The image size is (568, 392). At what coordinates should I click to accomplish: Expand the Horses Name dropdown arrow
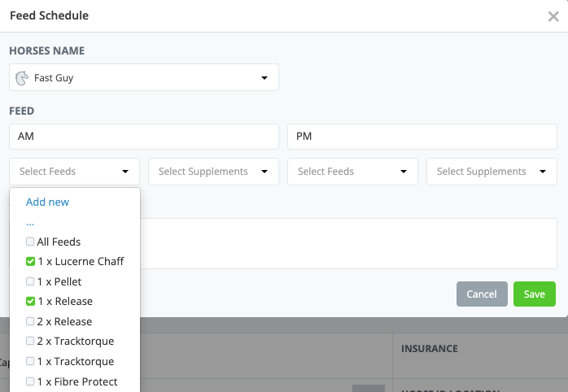(264, 78)
